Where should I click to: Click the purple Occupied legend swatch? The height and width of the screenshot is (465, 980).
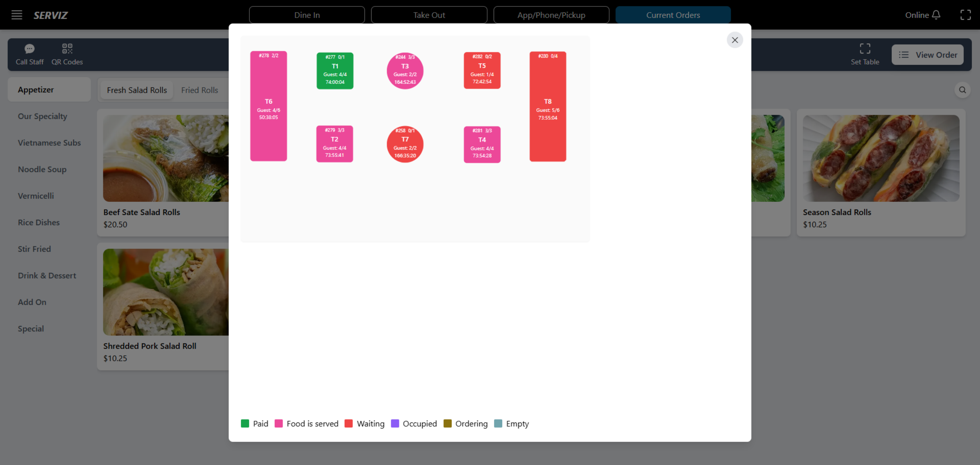(395, 423)
